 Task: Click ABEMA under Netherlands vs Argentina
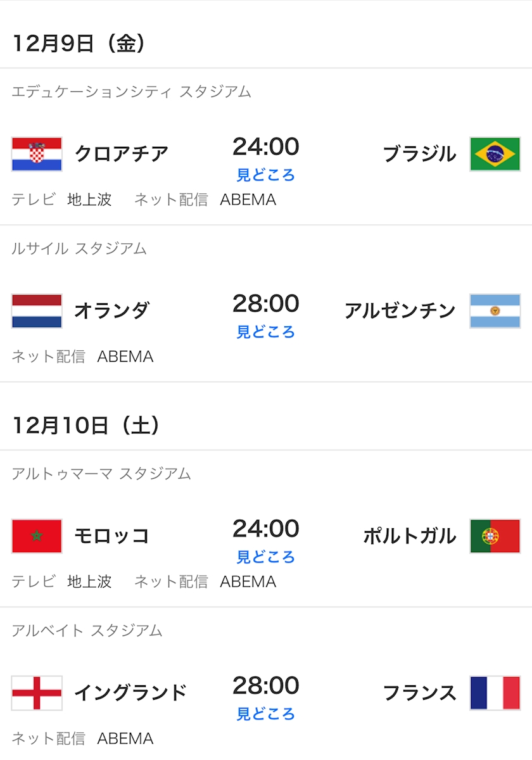point(125,357)
